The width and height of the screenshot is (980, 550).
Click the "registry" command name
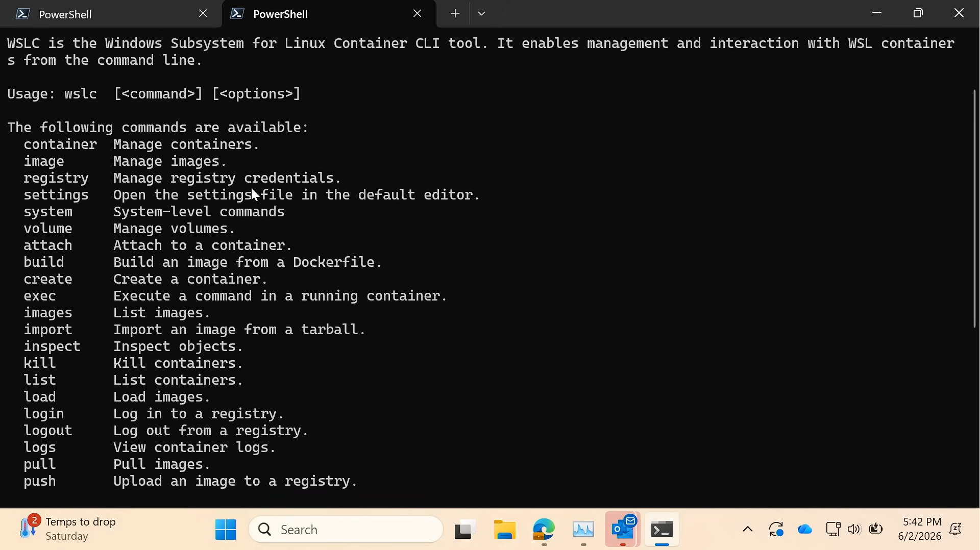[56, 179]
